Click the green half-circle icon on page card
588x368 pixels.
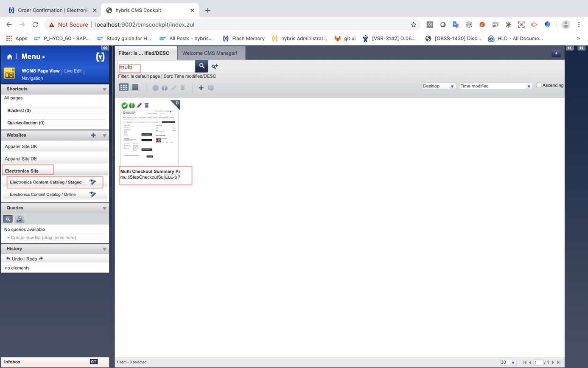[132, 105]
